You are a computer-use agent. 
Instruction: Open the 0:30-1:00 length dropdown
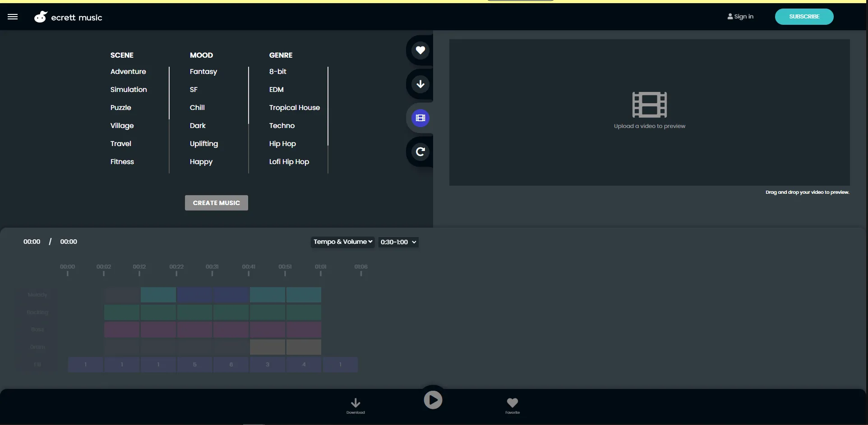398,242
